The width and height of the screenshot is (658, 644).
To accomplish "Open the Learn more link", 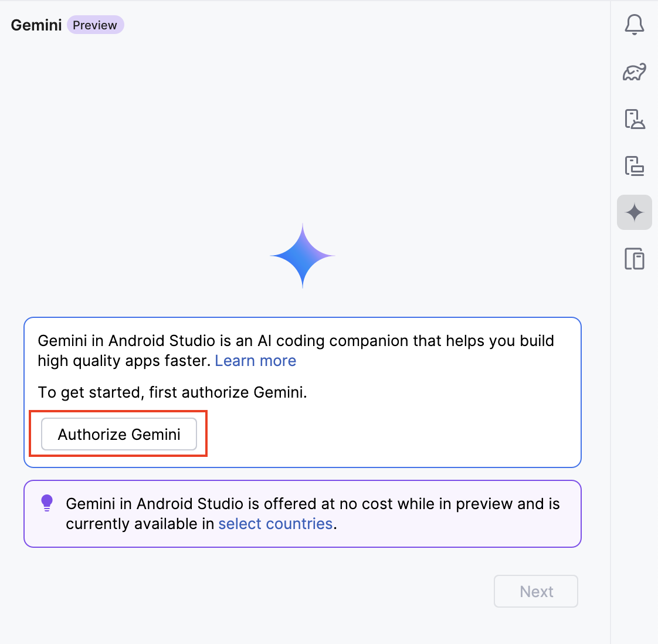I will (x=255, y=361).
